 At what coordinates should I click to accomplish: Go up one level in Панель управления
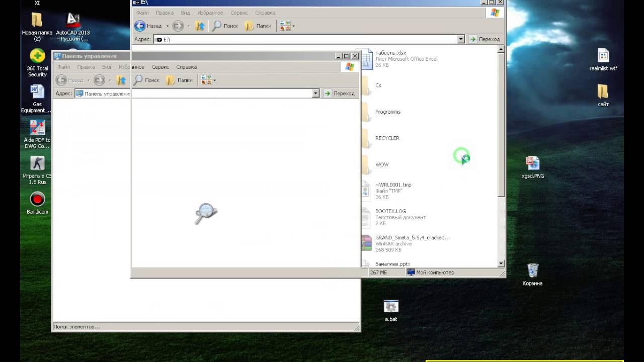point(121,80)
